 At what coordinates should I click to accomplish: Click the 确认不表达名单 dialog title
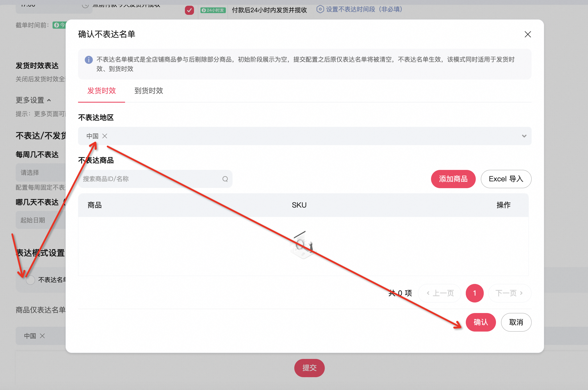point(107,34)
